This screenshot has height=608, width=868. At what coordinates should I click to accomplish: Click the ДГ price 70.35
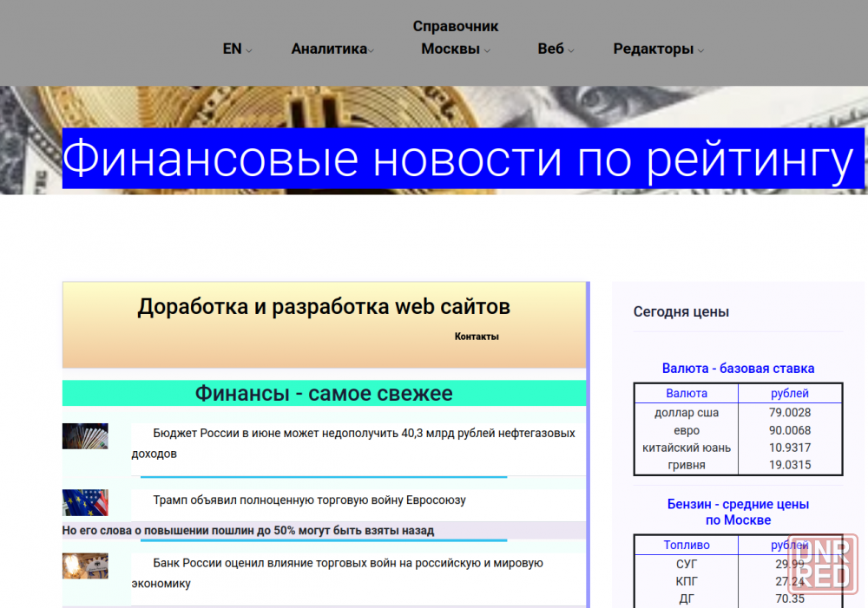[789, 598]
